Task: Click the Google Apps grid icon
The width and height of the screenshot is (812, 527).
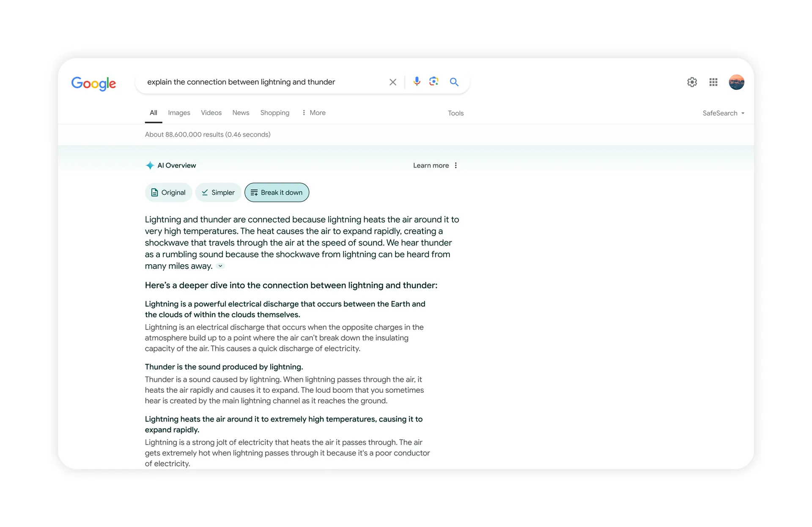Action: coord(713,82)
